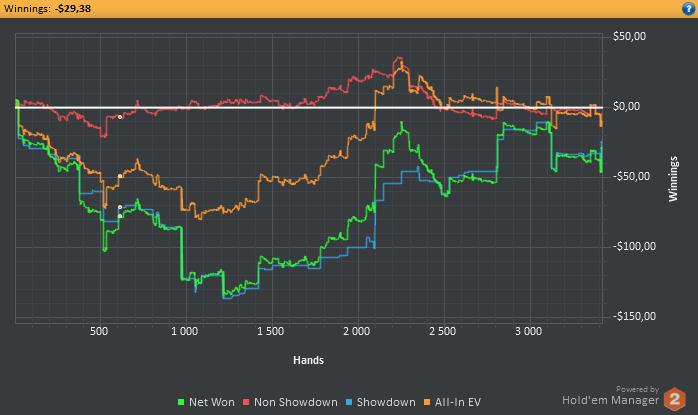Viewport: 698px width, 415px height.
Task: Toggle the Showdown legend entry
Action: (x=381, y=402)
